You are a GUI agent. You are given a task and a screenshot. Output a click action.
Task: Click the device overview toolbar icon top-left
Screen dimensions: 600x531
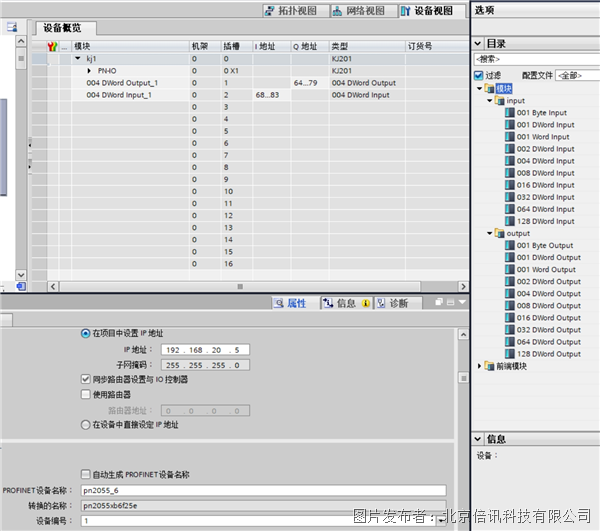(x=12, y=27)
